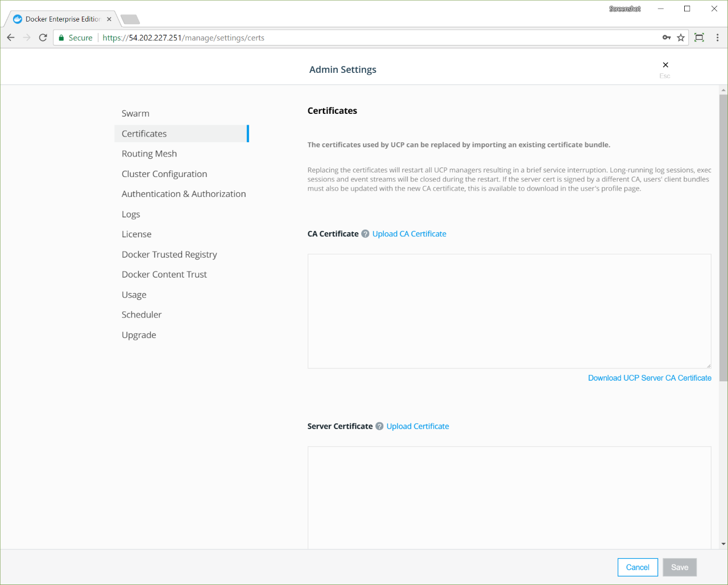Click the Server Certificate help icon
Image resolution: width=728 pixels, height=585 pixels.
pyautogui.click(x=379, y=426)
